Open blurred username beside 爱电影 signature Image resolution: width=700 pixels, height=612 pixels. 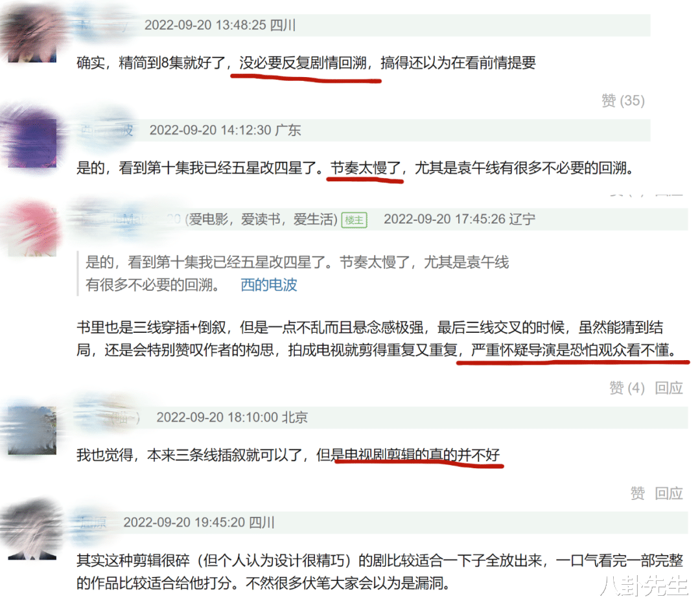click(x=130, y=220)
